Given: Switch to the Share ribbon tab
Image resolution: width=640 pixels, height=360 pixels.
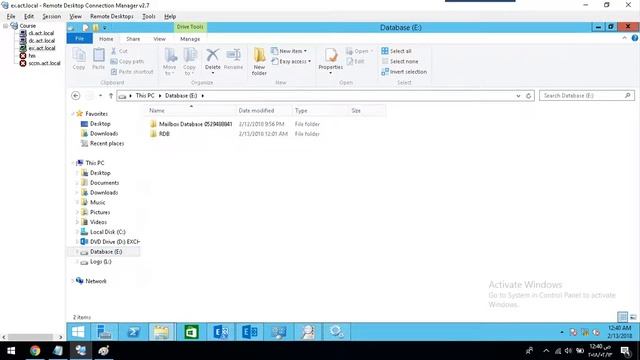Looking at the screenshot, I should pos(133,39).
